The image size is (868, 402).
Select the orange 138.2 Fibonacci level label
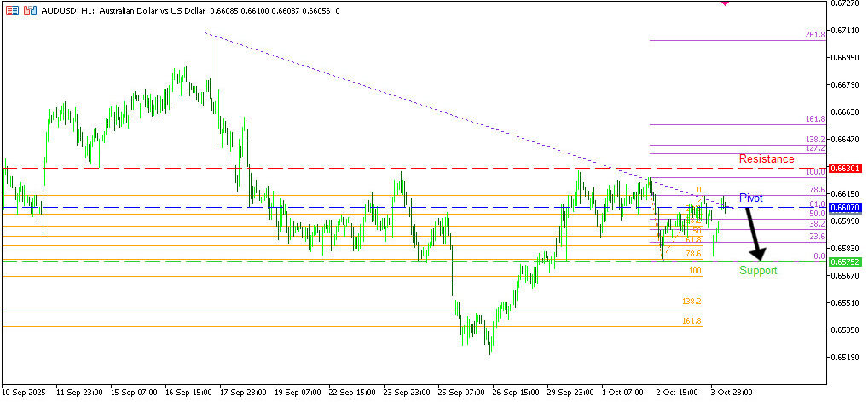[x=692, y=301]
